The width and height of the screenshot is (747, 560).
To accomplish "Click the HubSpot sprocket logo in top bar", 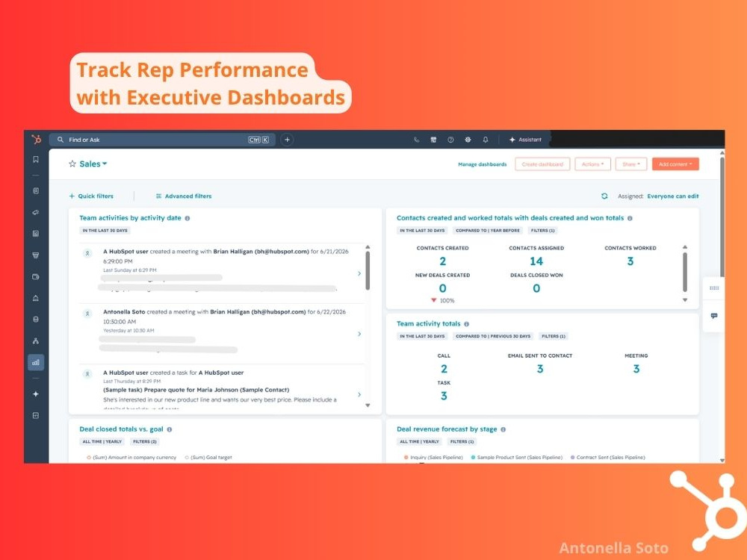I will (36, 140).
